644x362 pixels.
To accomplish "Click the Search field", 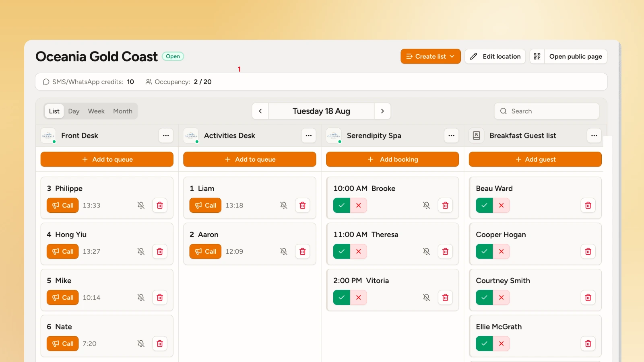I will 547,111.
